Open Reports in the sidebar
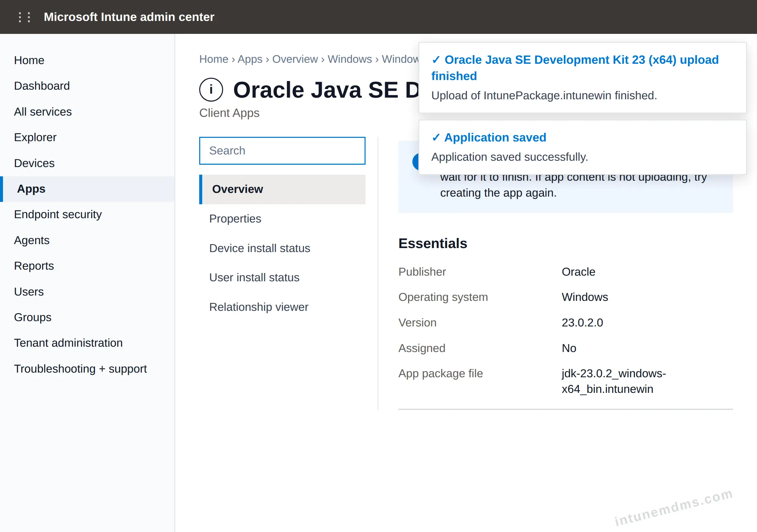 [34, 266]
